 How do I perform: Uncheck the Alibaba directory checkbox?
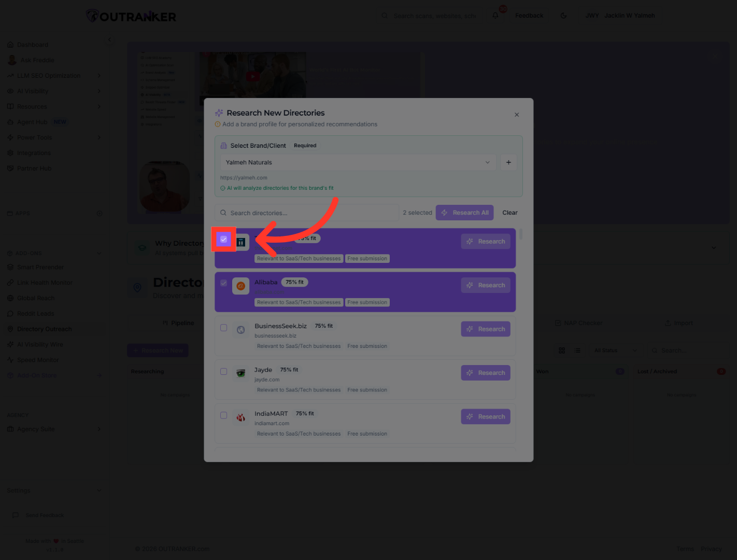(224, 283)
